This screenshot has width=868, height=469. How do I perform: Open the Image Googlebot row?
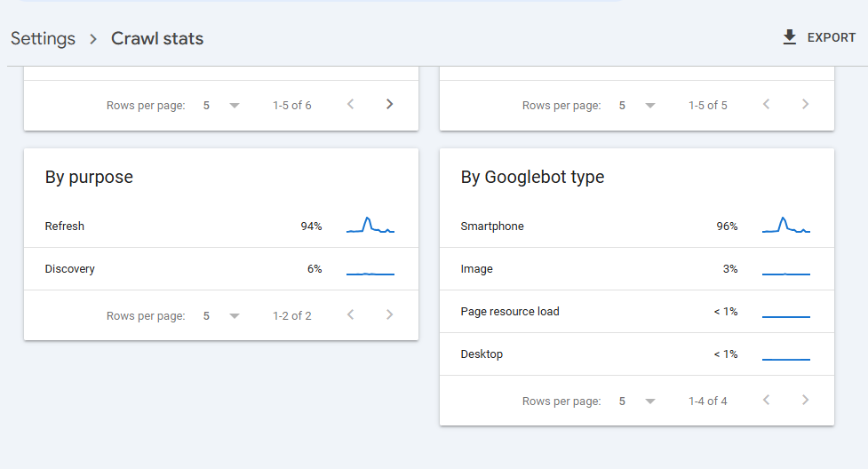637,268
